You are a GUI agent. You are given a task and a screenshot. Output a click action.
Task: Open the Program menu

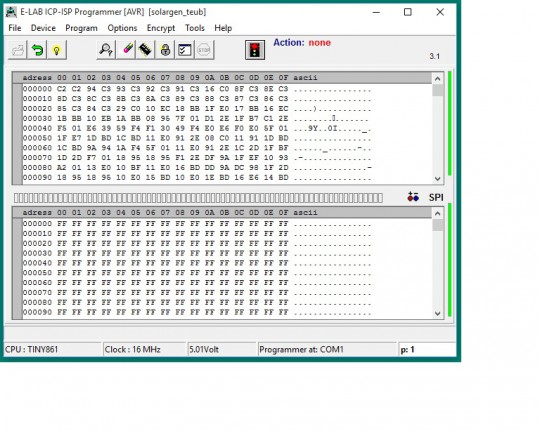click(81, 28)
